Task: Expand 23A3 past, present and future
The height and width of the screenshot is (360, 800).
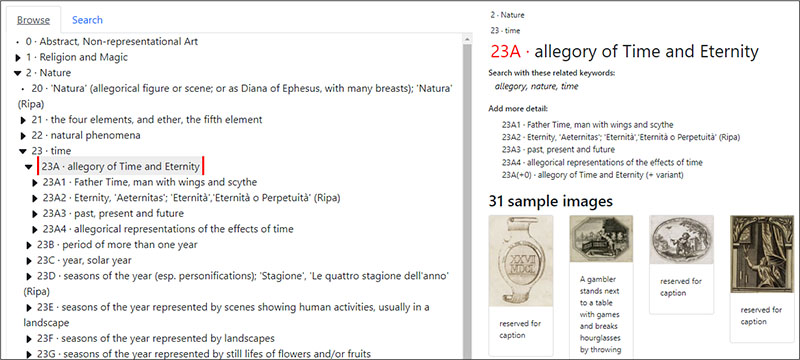Action: [x=35, y=214]
